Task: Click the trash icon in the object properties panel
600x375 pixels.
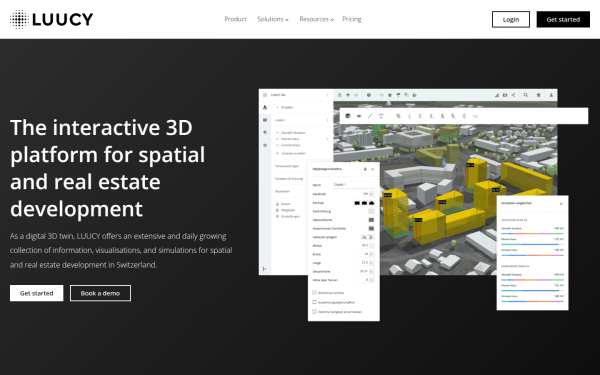Action: coord(365,169)
